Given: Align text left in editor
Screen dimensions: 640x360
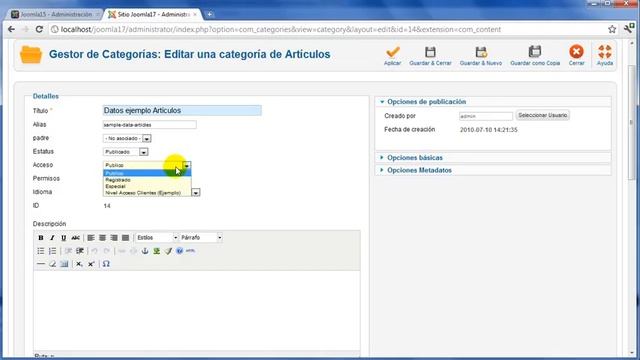Looking at the screenshot, I should coord(91,238).
